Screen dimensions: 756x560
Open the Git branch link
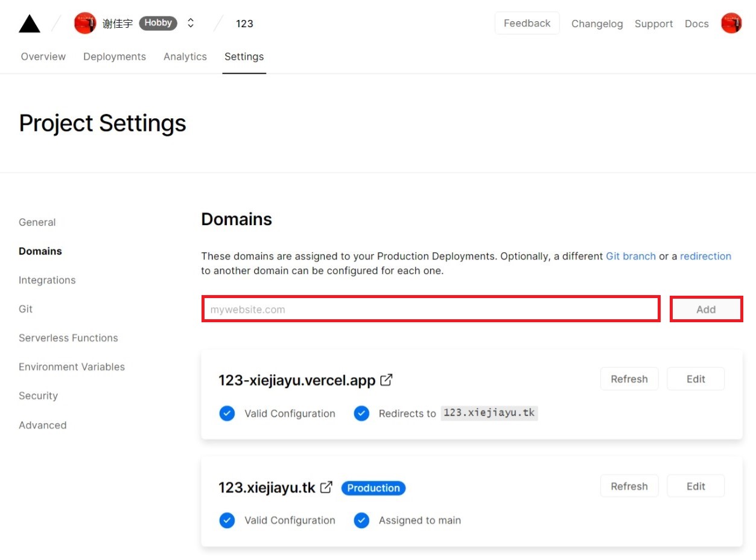(631, 256)
